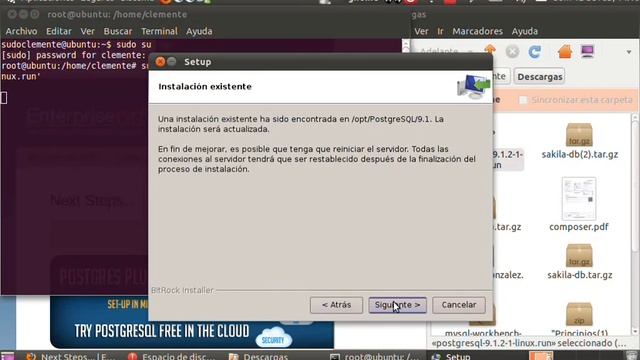Select the sakila-db.tar.gz archive icon
The height and width of the screenshot is (360, 640).
tap(579, 256)
